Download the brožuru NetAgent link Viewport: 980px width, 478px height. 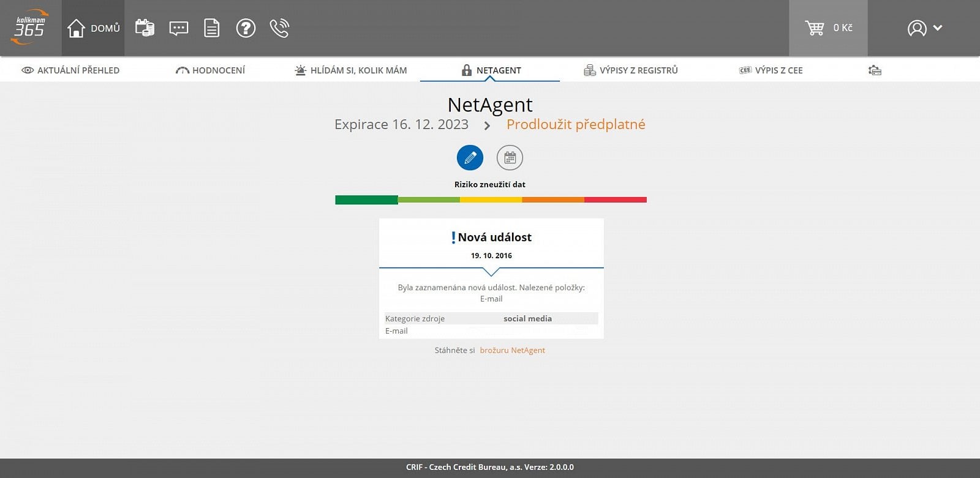click(x=512, y=351)
